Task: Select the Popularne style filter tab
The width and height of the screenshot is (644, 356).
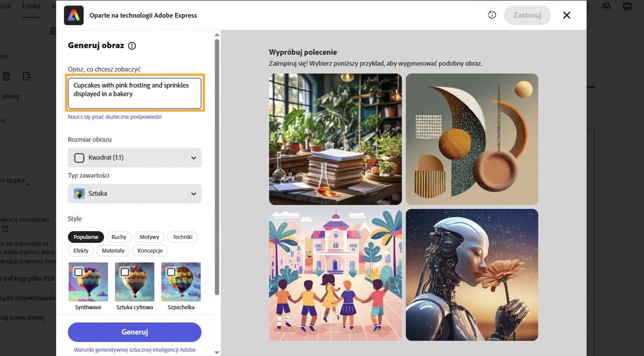Action: [86, 237]
